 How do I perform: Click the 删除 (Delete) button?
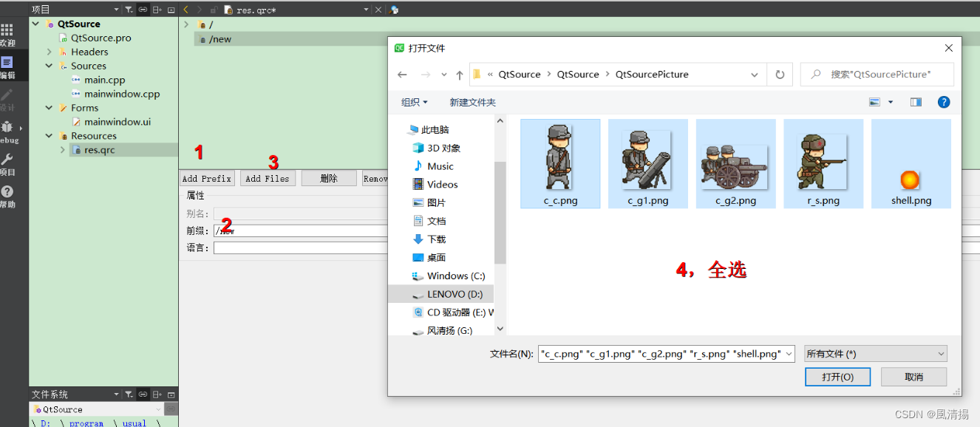[329, 178]
